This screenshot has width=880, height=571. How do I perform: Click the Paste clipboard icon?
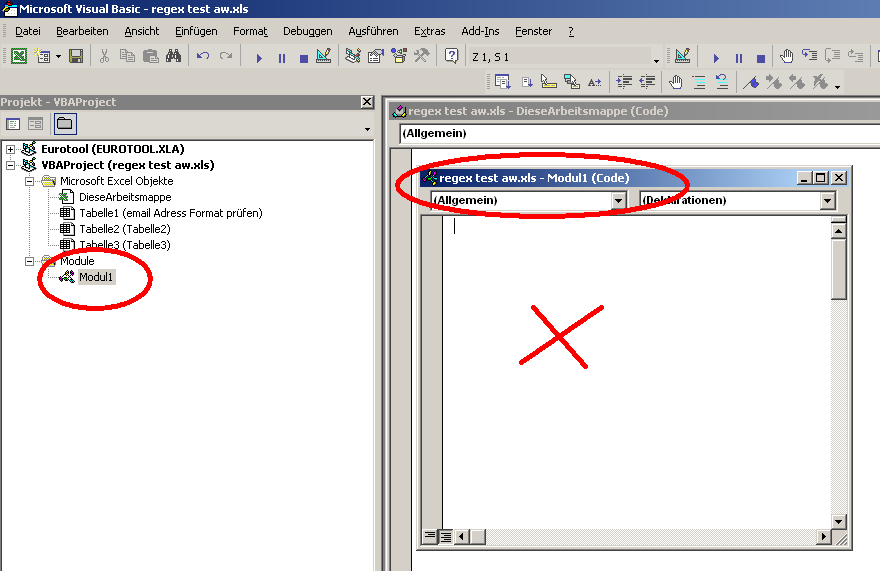150,56
